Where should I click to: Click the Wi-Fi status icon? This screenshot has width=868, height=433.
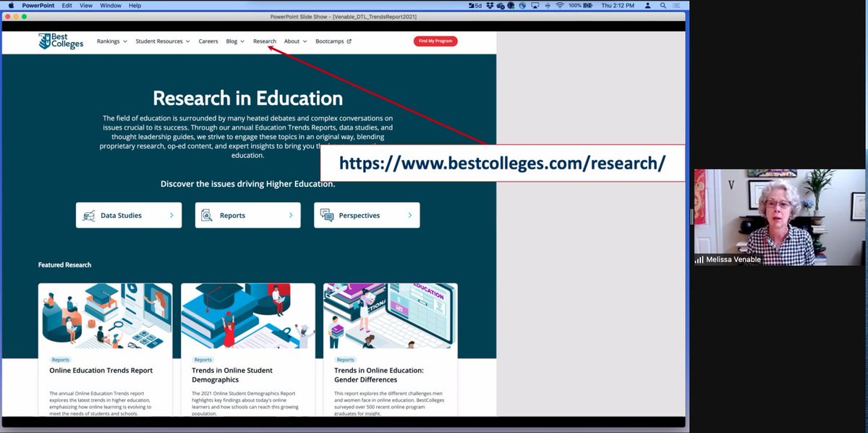(560, 5)
